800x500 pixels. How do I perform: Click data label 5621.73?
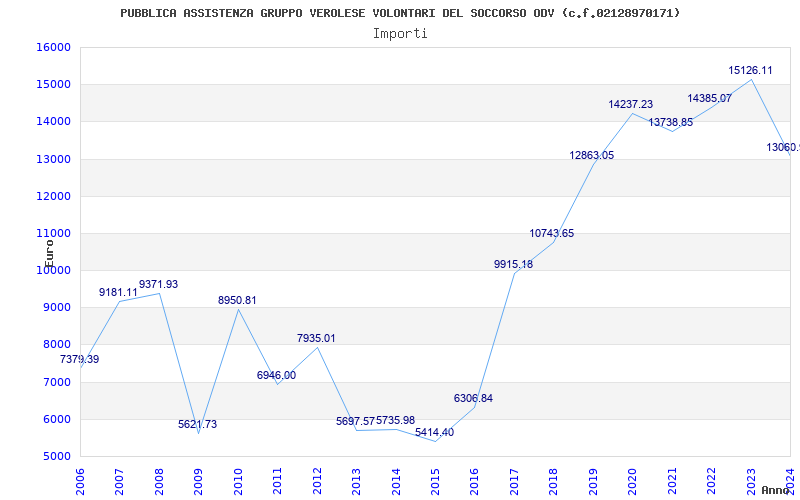pos(197,424)
